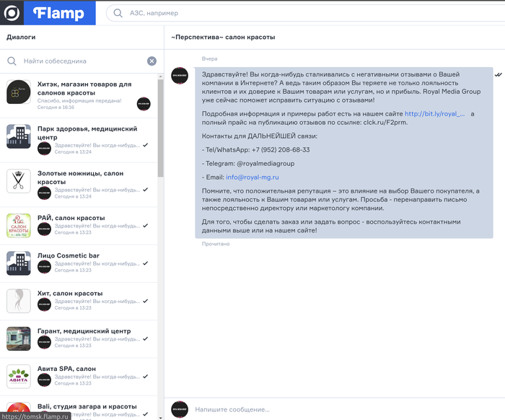This screenshot has height=420, width=505.
Task: Click into the Найти собеседника search field
Action: pos(84,61)
